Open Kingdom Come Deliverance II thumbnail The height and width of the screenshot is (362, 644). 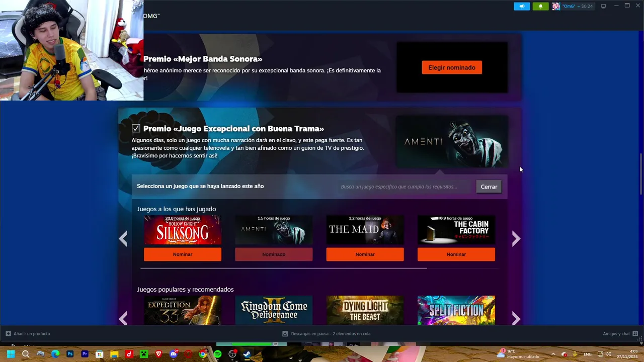274,310
